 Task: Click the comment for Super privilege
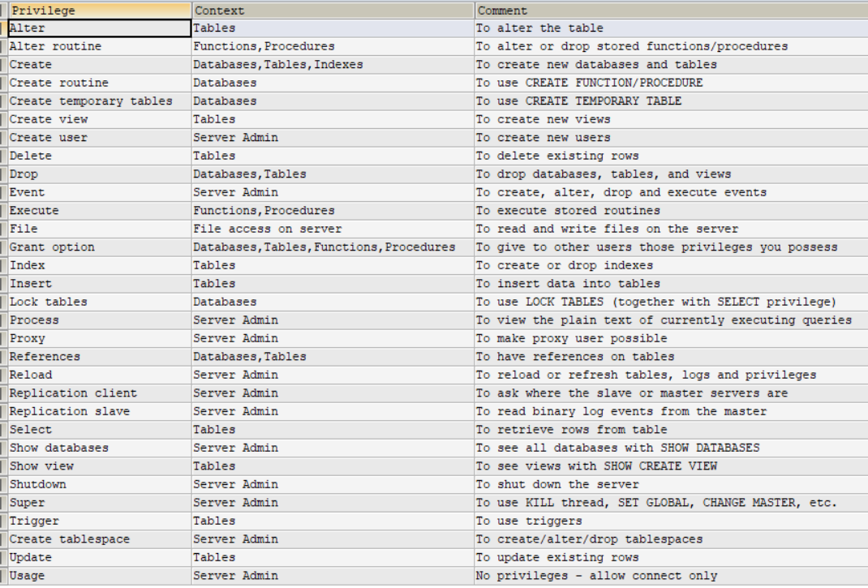click(655, 503)
